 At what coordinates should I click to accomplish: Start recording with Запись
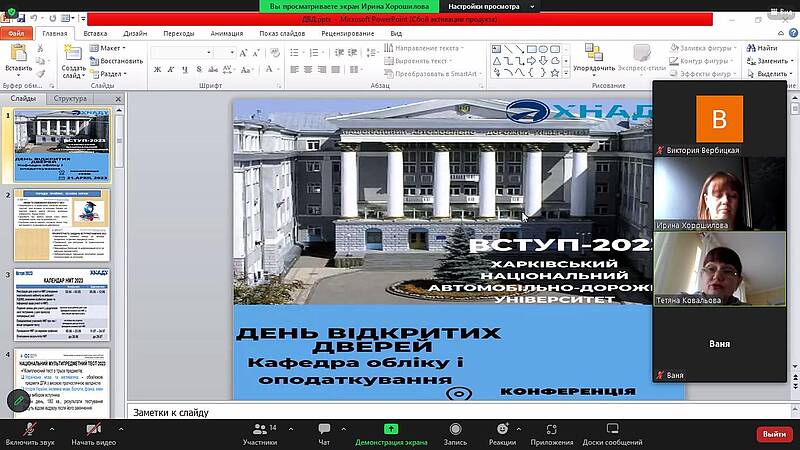tap(455, 435)
